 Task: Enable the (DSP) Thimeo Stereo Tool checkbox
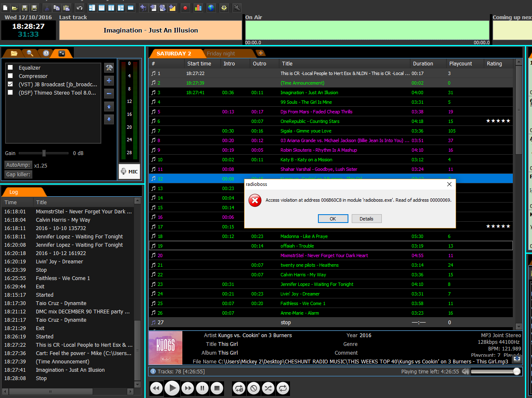pyautogui.click(x=10, y=93)
